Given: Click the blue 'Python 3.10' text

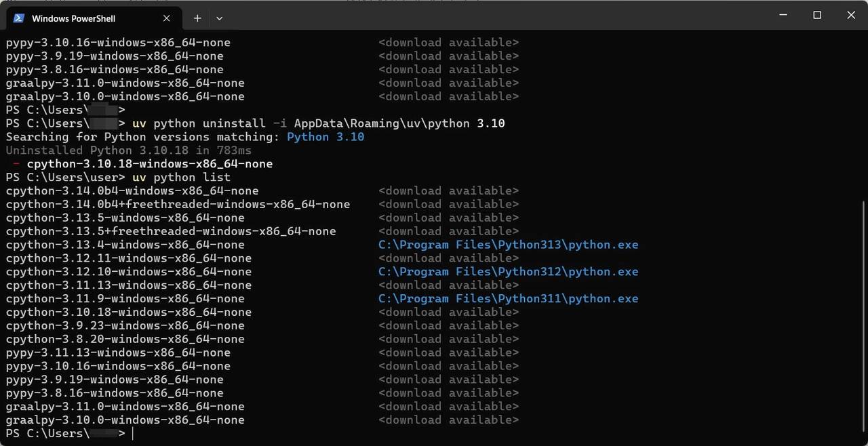Looking at the screenshot, I should click(325, 137).
